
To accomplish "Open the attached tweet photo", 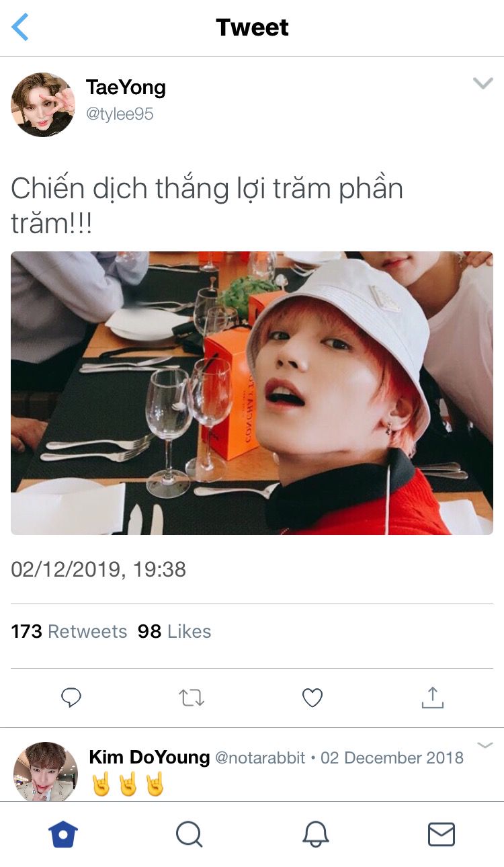I will click(252, 393).
